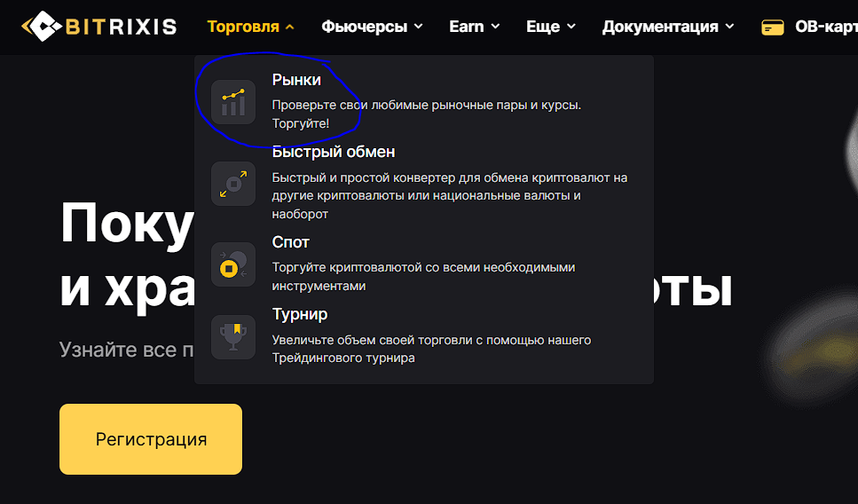858x504 pixels.
Task: Click the Рынки chart icon
Action: pyautogui.click(x=233, y=102)
